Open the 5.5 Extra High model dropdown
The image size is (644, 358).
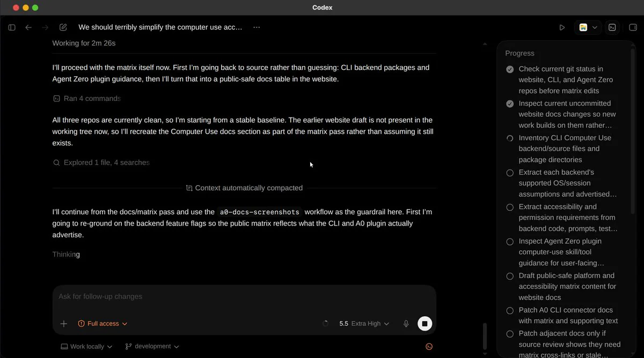[x=364, y=324]
